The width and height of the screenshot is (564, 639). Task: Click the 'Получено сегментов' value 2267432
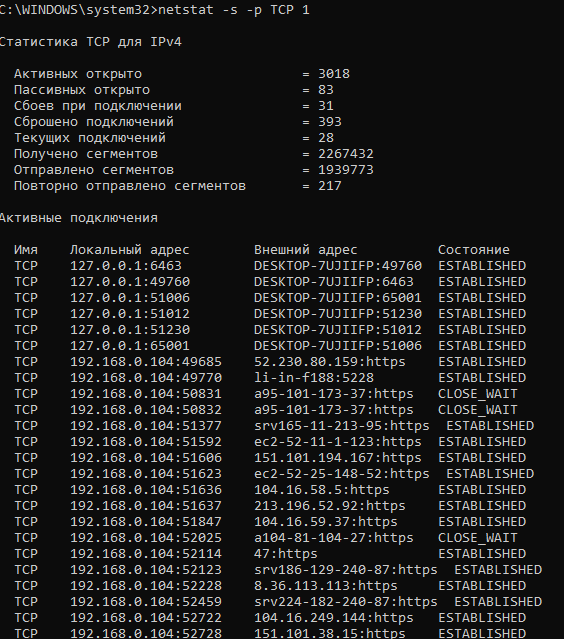click(346, 154)
